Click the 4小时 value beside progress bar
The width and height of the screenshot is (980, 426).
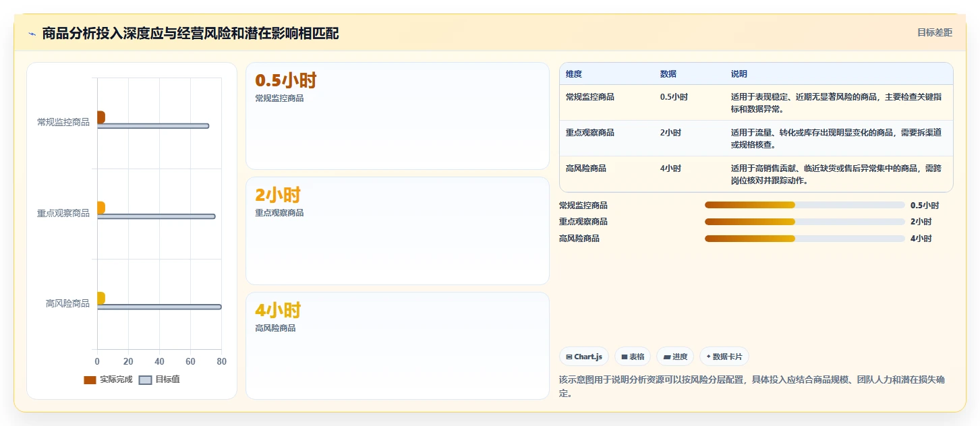(921, 239)
